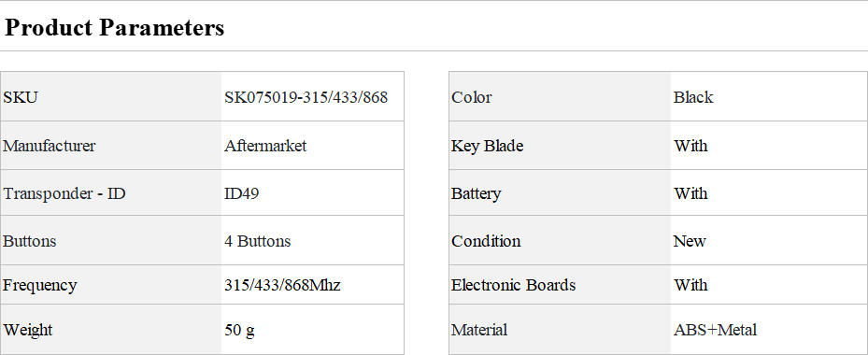
Task: Select the Color label cell
Action: (x=560, y=97)
